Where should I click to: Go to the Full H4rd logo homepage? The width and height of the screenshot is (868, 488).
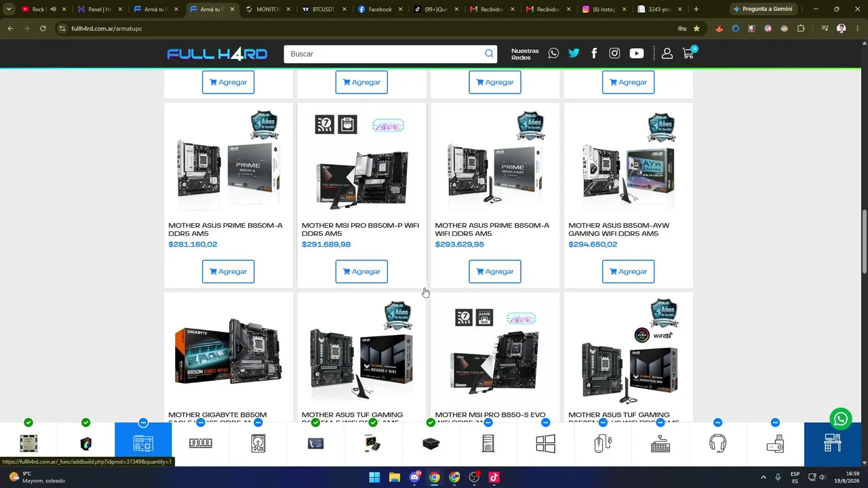tap(217, 54)
